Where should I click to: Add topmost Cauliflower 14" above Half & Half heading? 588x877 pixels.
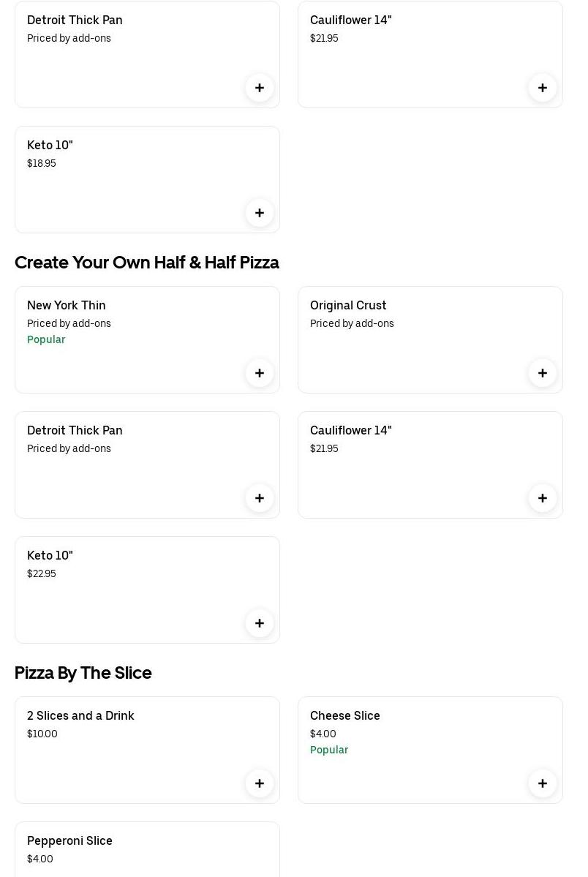tap(543, 88)
